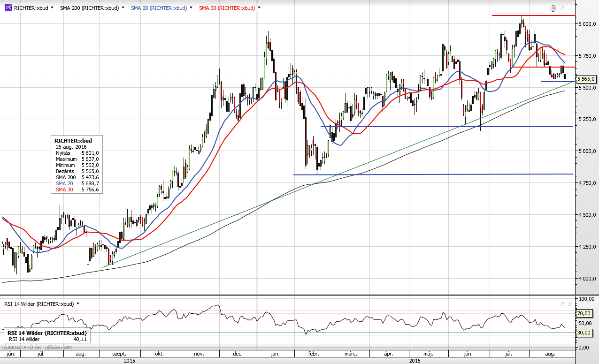Click the nov. month label on time axis

(x=200, y=354)
